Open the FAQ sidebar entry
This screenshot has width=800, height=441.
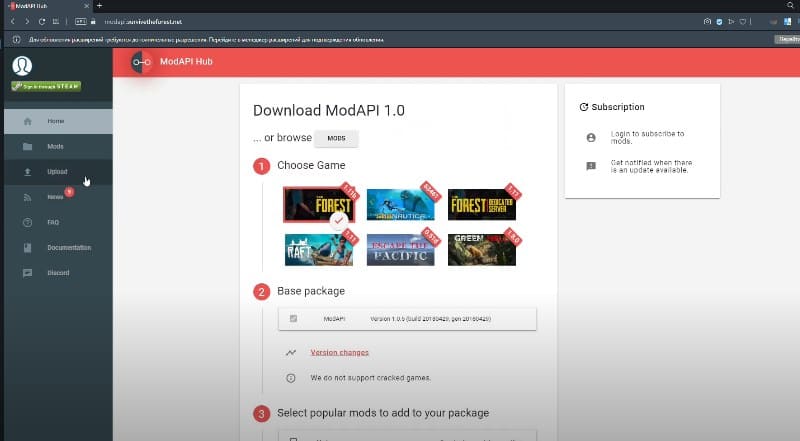click(58, 222)
